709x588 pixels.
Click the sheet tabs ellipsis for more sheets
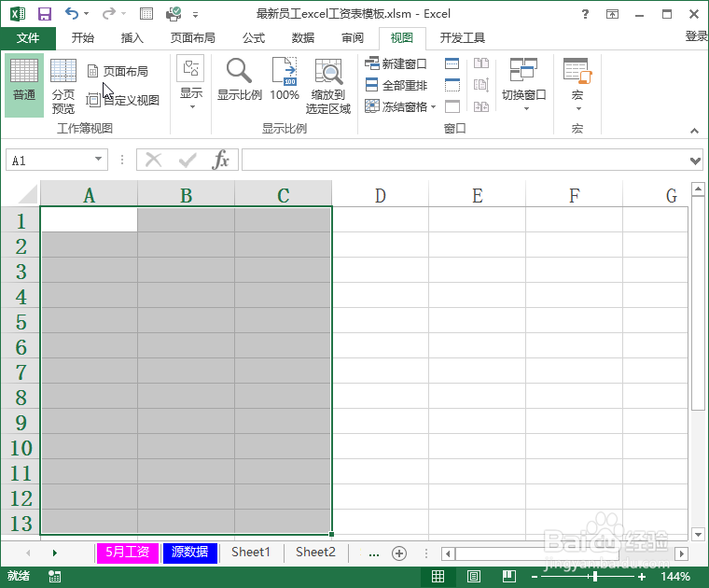(374, 553)
